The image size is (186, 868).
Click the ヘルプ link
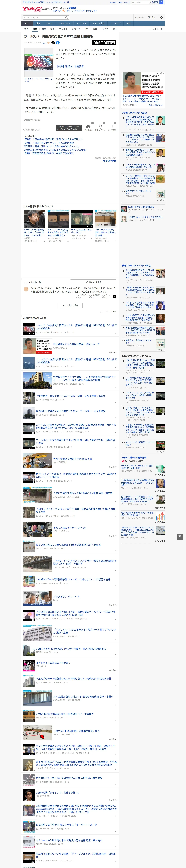pos(127,2)
